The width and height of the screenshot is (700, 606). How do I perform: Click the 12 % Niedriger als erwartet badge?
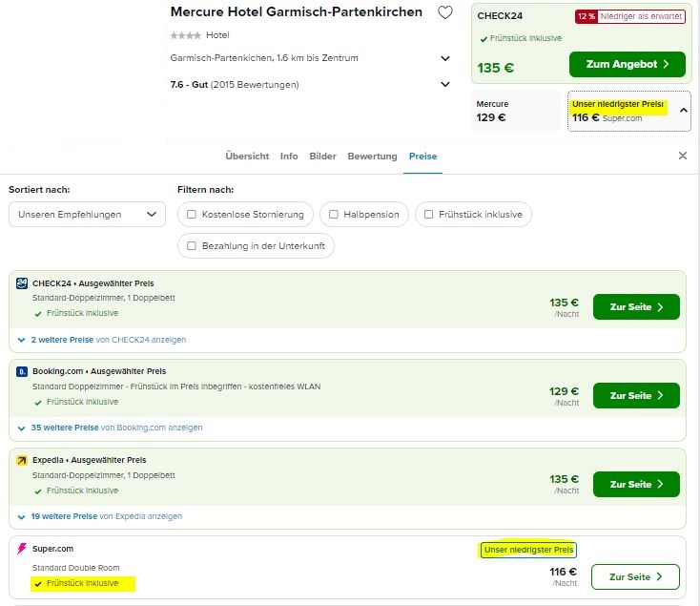630,16
